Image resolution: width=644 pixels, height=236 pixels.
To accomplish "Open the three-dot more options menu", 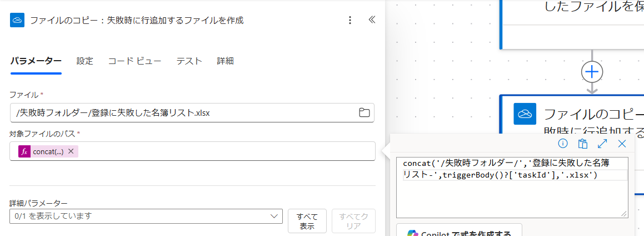I will 350,20.
